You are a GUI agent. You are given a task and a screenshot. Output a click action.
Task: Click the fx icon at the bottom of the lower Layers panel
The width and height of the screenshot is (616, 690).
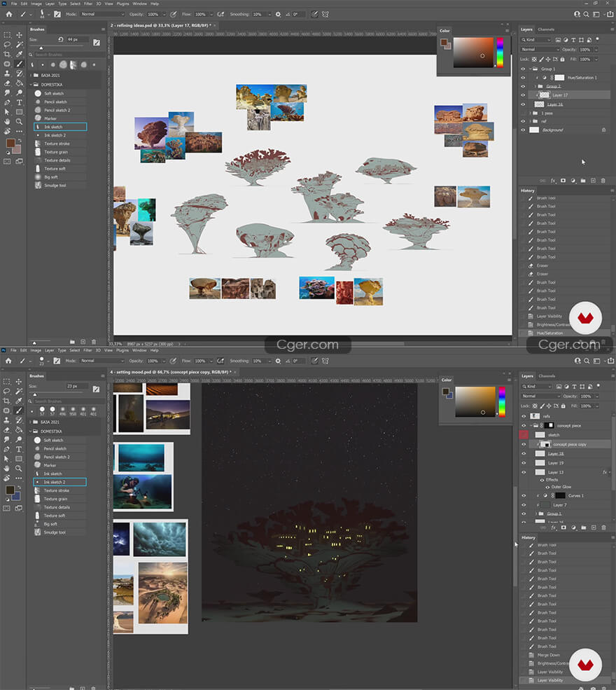pyautogui.click(x=553, y=527)
